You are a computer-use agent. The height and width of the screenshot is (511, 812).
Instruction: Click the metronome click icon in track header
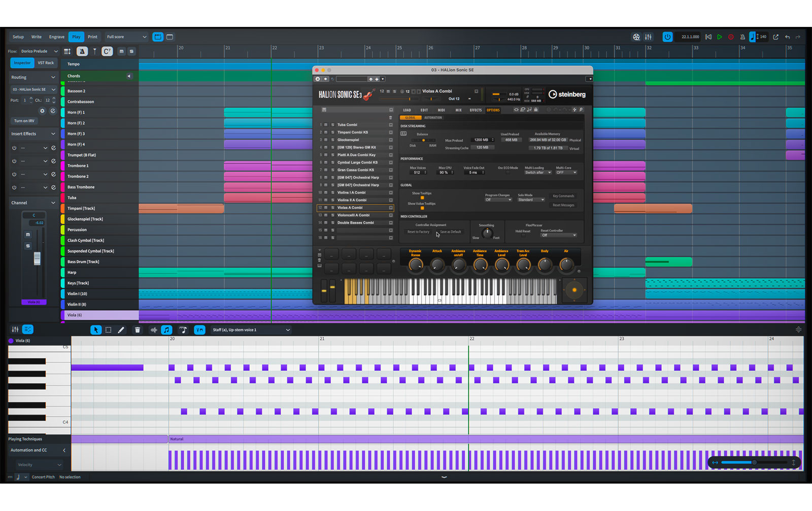[82, 51]
